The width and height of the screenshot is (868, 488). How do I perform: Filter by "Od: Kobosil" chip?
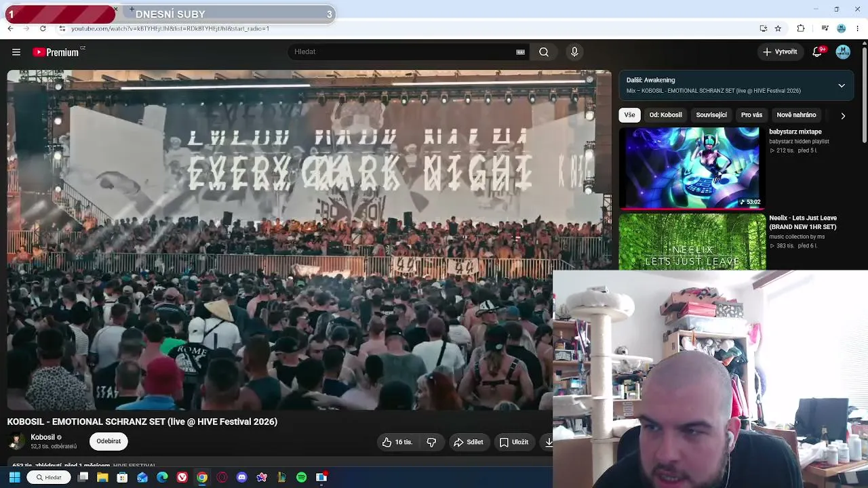666,115
